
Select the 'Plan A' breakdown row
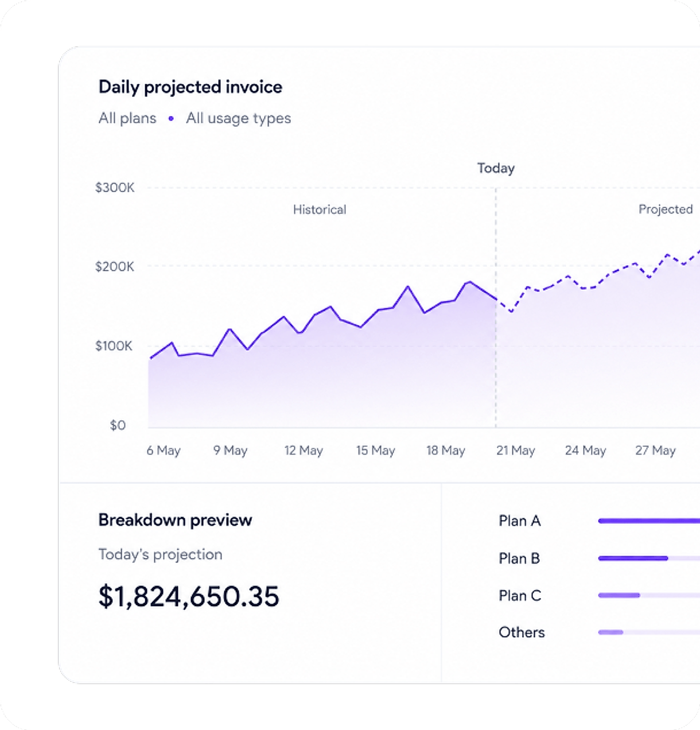[x=599, y=521]
